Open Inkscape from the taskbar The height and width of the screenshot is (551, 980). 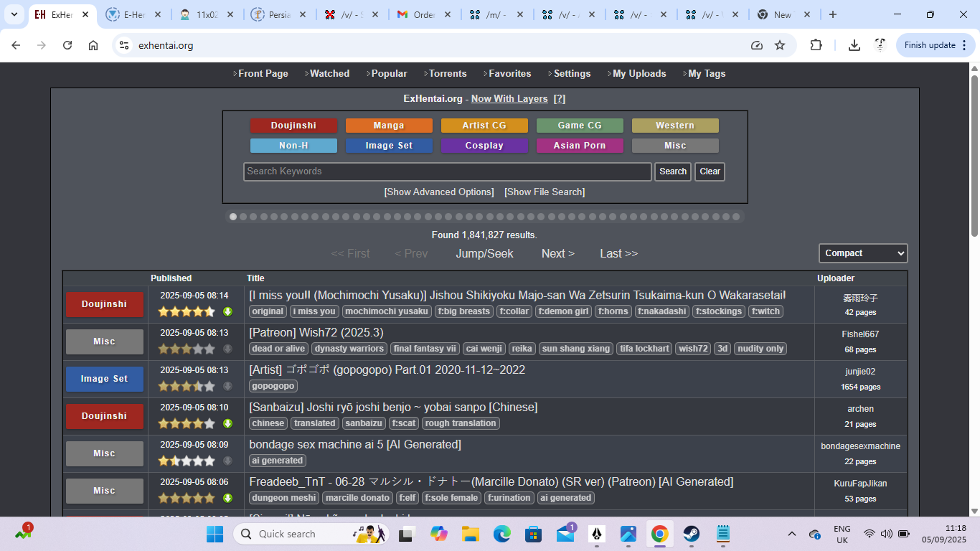596,534
